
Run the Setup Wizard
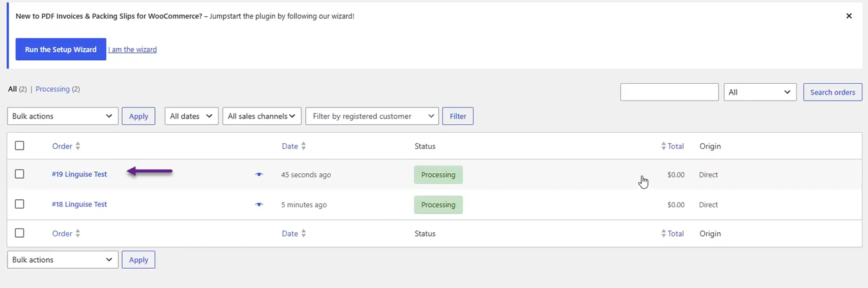coord(61,50)
